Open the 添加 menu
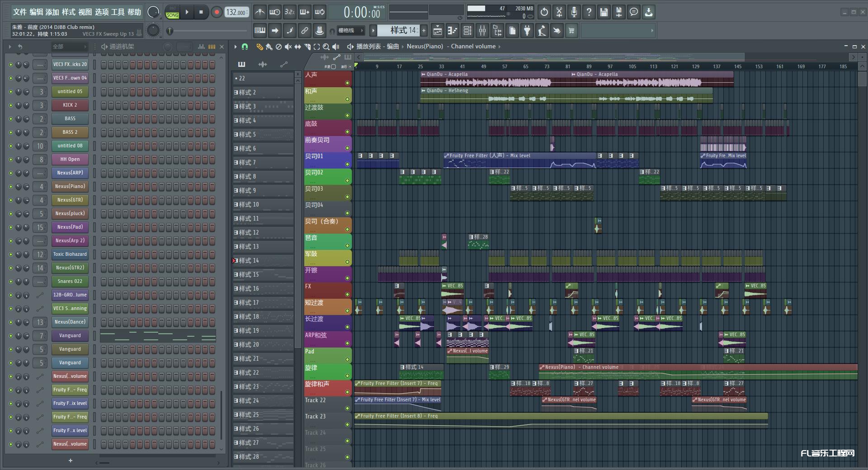 52,12
